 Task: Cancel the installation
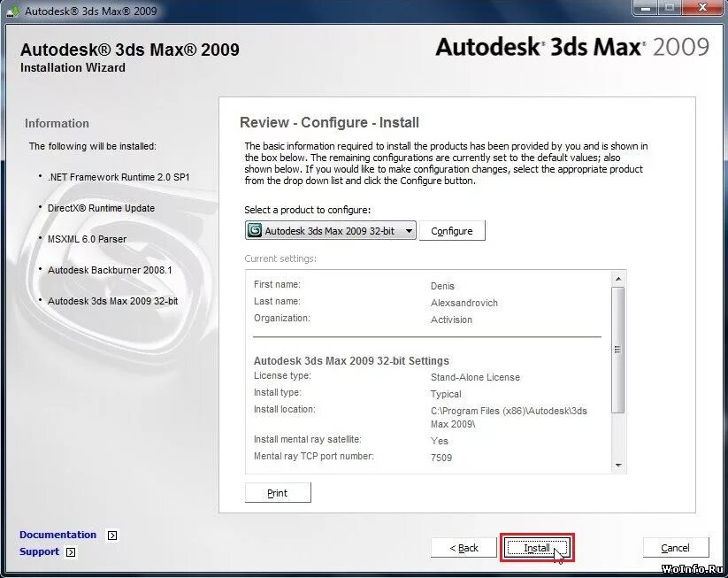click(x=675, y=547)
